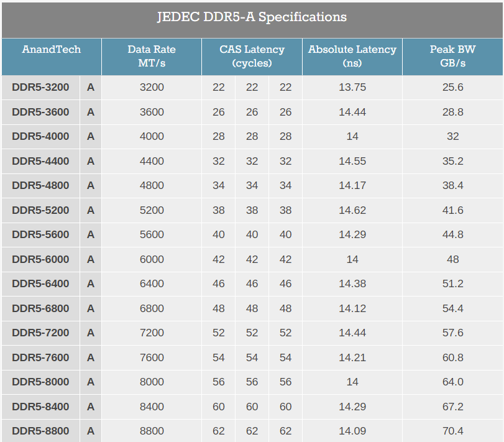The image size is (504, 442).
Task: Select the peak bandwidth value 70.4
Action: [x=452, y=431]
